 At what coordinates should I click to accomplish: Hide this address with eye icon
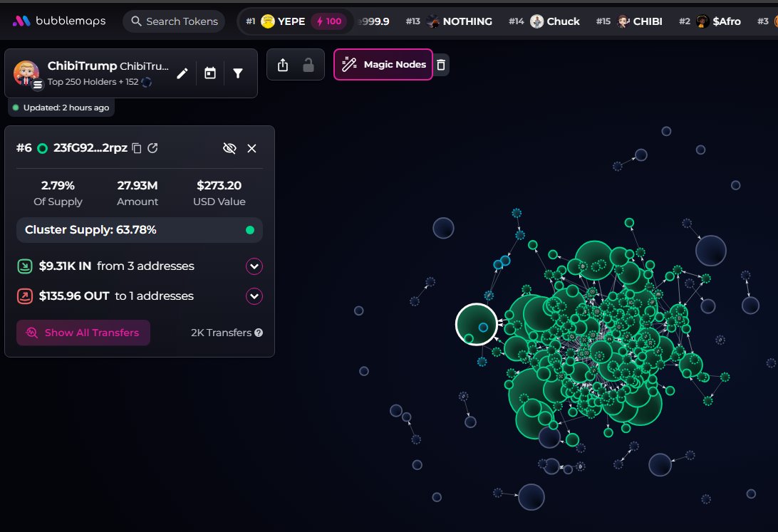coord(229,148)
